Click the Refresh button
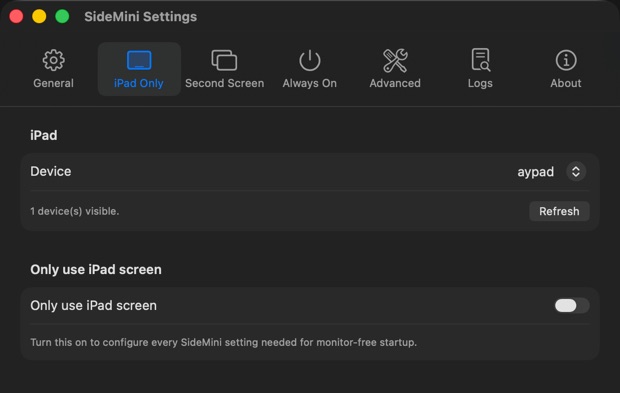 click(559, 211)
